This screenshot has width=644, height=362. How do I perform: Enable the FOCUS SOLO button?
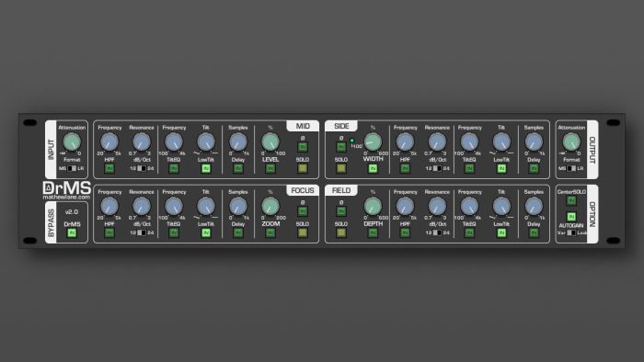pos(303,232)
